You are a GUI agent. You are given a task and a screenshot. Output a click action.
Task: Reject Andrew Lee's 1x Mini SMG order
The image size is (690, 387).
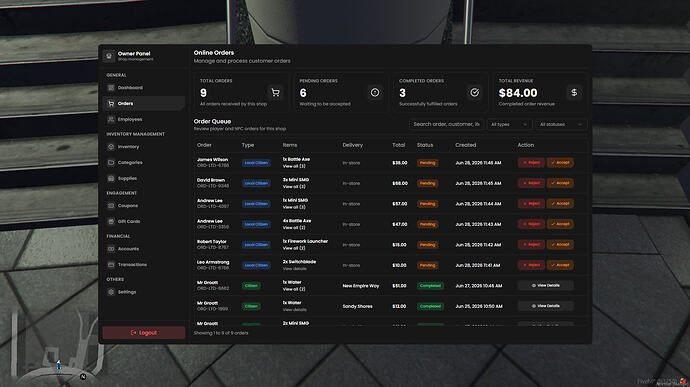click(x=531, y=203)
